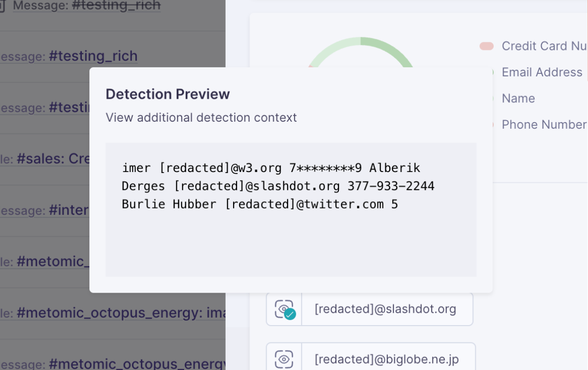Click the Name legend label

[x=518, y=99]
